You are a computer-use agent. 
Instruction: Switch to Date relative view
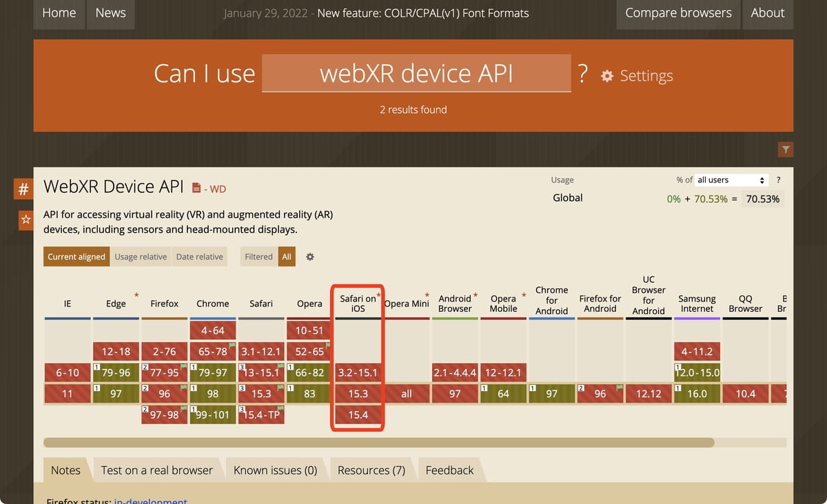pos(200,257)
